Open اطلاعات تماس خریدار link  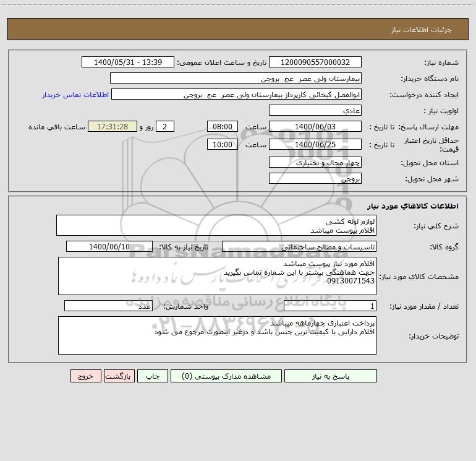[x=75, y=95]
